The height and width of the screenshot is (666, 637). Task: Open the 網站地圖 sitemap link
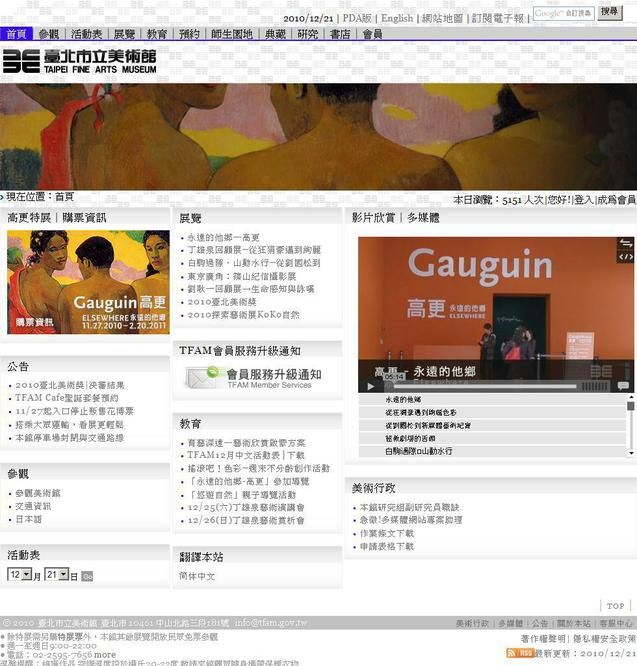(442, 18)
